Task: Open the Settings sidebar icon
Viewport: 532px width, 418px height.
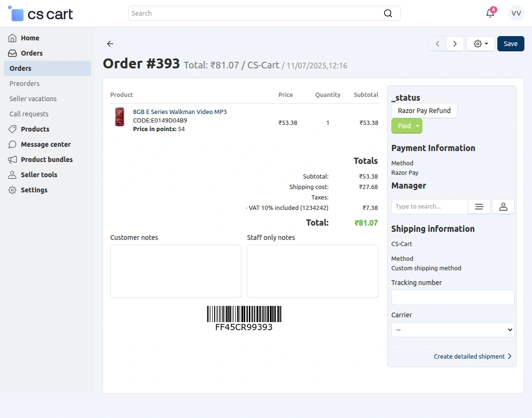Action: tap(12, 190)
